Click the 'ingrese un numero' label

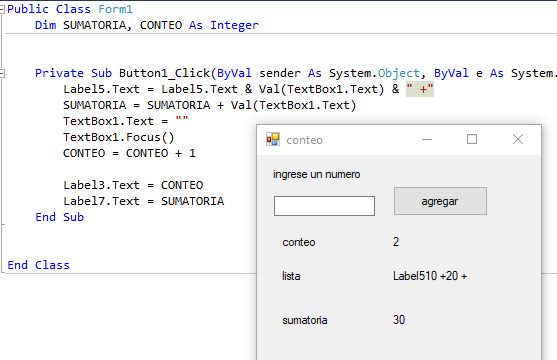coord(317,174)
